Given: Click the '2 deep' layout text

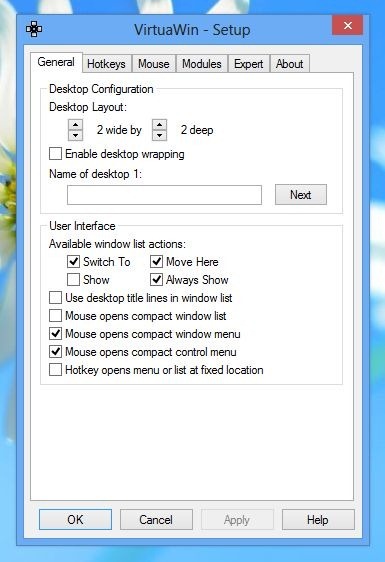Looking at the screenshot, I should pyautogui.click(x=197, y=130).
